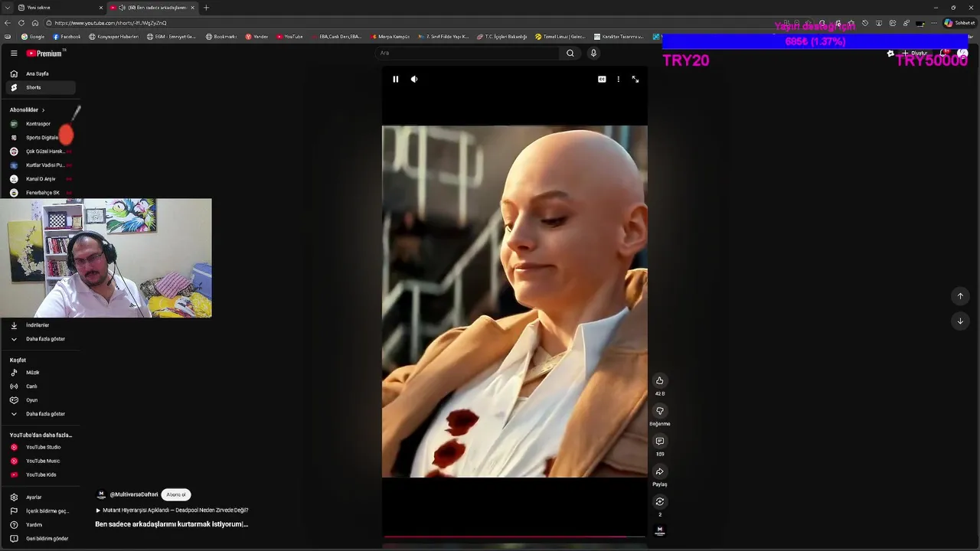
Task: Expand the Abonelikler section
Action: [28, 109]
